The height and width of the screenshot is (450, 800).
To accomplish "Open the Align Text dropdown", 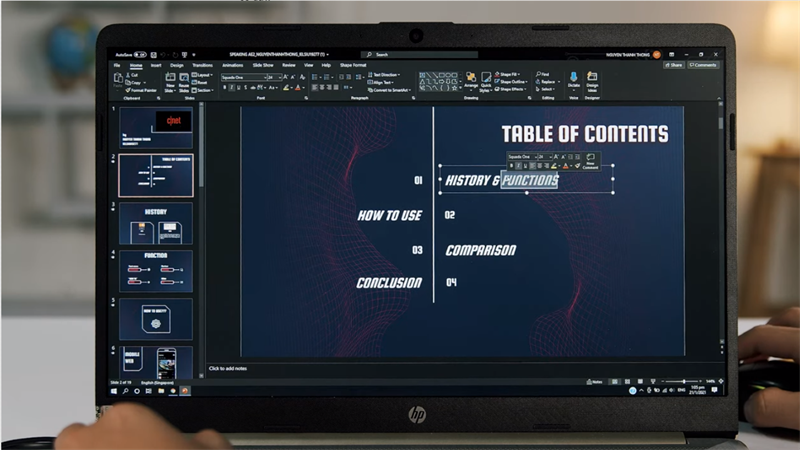I will pos(380,83).
